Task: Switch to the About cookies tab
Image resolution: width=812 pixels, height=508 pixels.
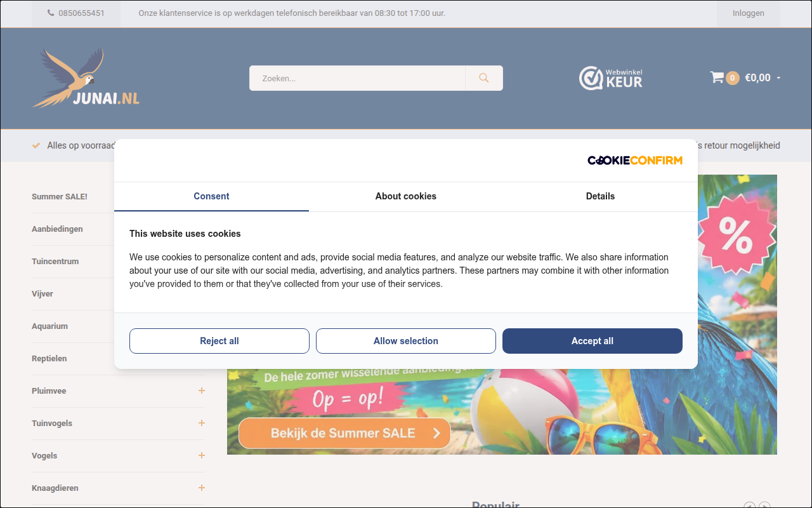Action: [x=406, y=196]
